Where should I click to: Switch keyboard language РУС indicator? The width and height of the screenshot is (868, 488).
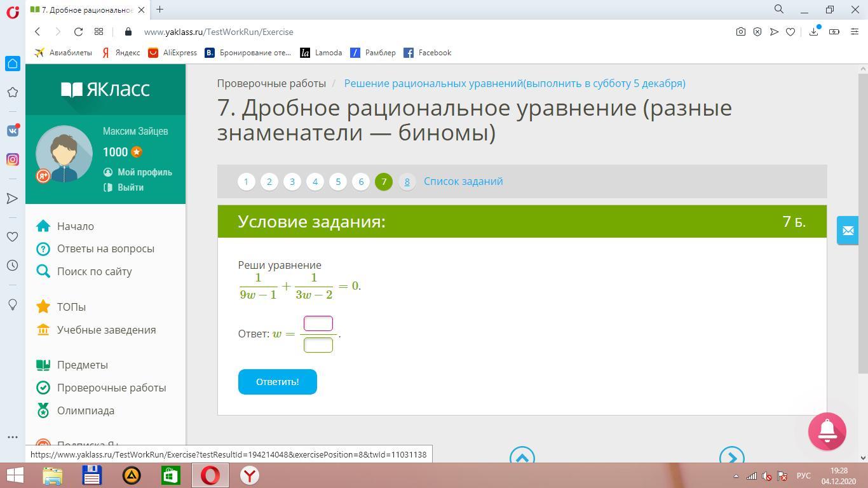(804, 475)
